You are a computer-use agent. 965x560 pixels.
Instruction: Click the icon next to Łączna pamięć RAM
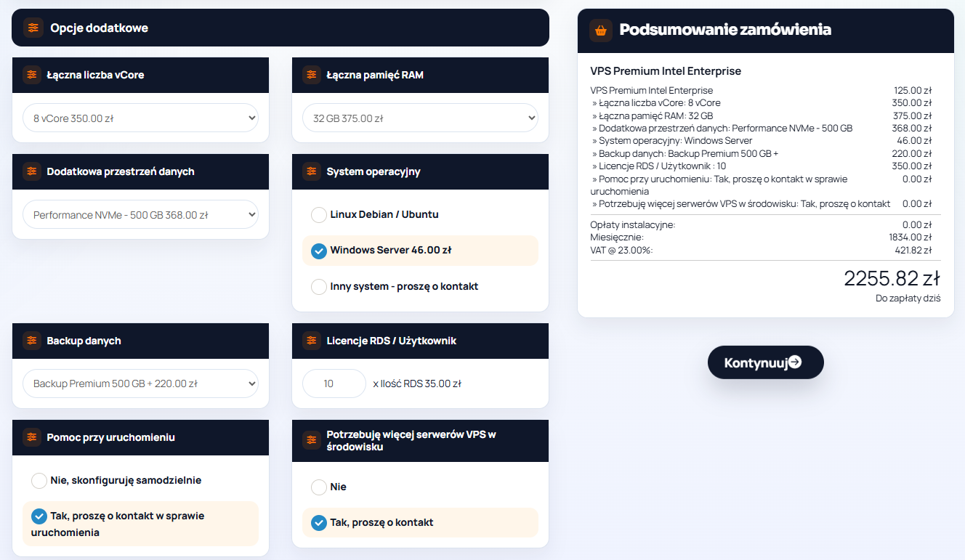point(312,75)
